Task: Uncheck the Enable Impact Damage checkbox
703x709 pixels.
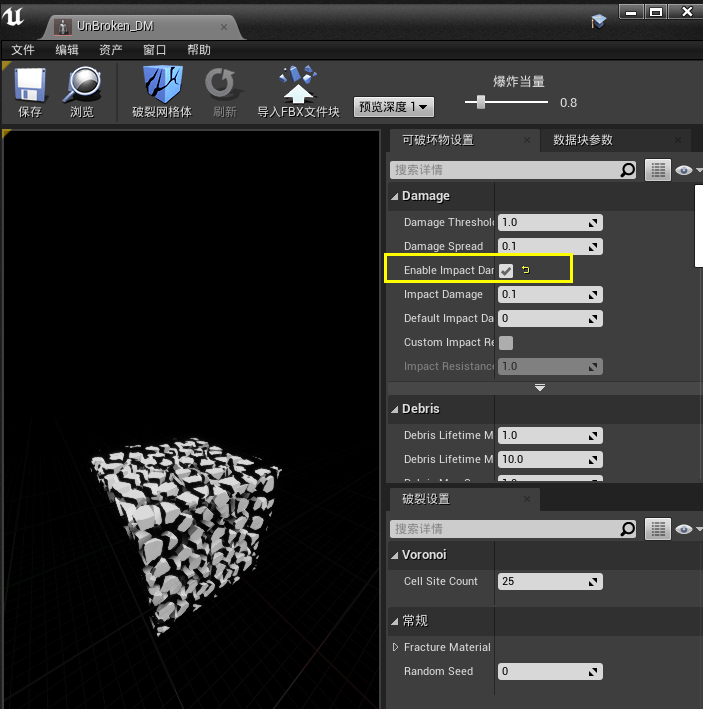Action: click(x=506, y=270)
